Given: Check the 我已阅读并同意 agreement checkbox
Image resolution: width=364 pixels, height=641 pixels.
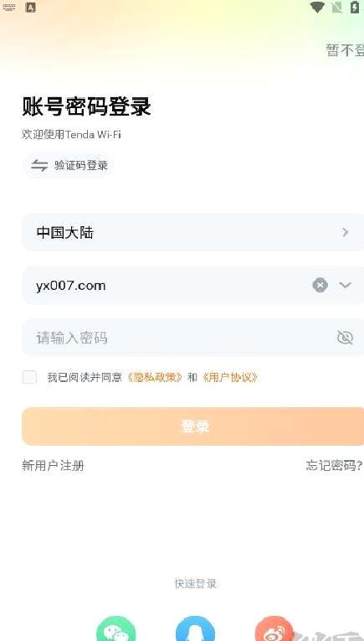Looking at the screenshot, I should coord(29,377).
